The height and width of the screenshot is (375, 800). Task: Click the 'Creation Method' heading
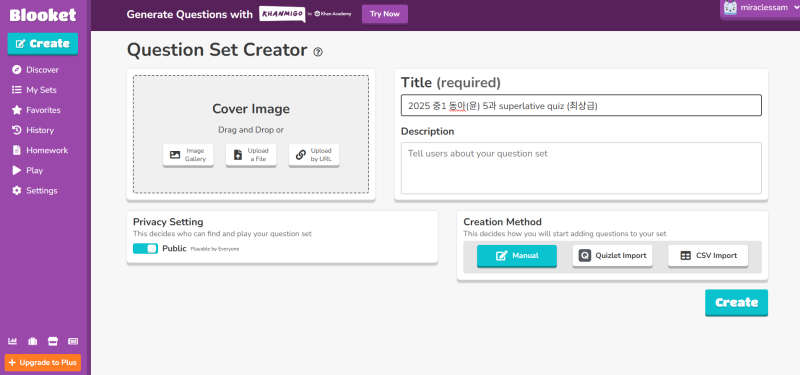[x=503, y=222]
